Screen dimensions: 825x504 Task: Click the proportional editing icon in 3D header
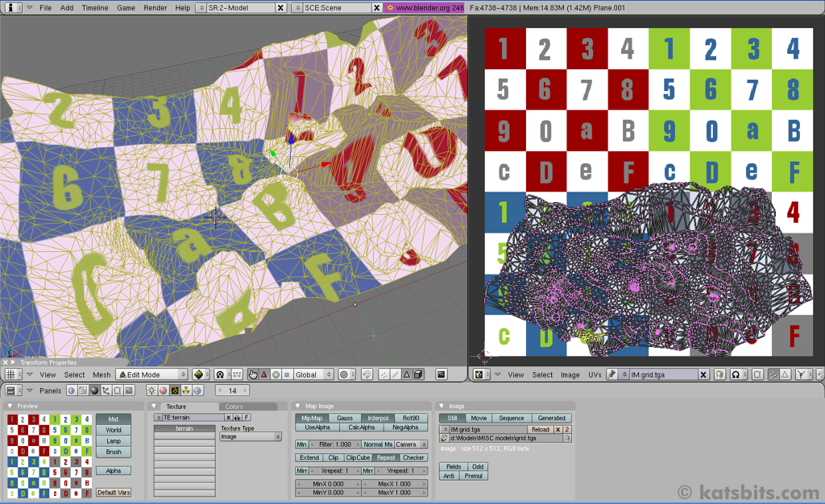346,374
